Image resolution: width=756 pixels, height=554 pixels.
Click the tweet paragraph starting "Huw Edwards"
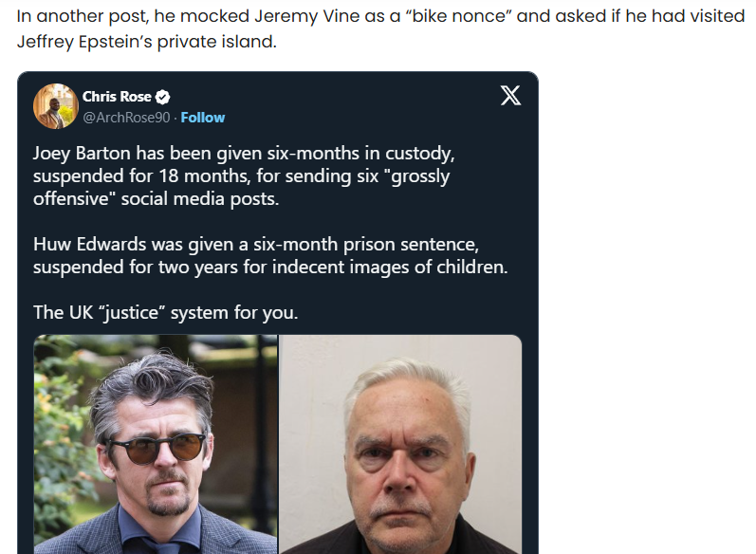[270, 255]
